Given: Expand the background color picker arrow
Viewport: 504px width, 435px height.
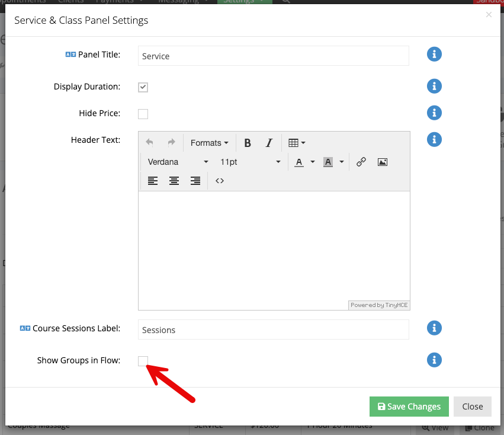Looking at the screenshot, I should 341,162.
